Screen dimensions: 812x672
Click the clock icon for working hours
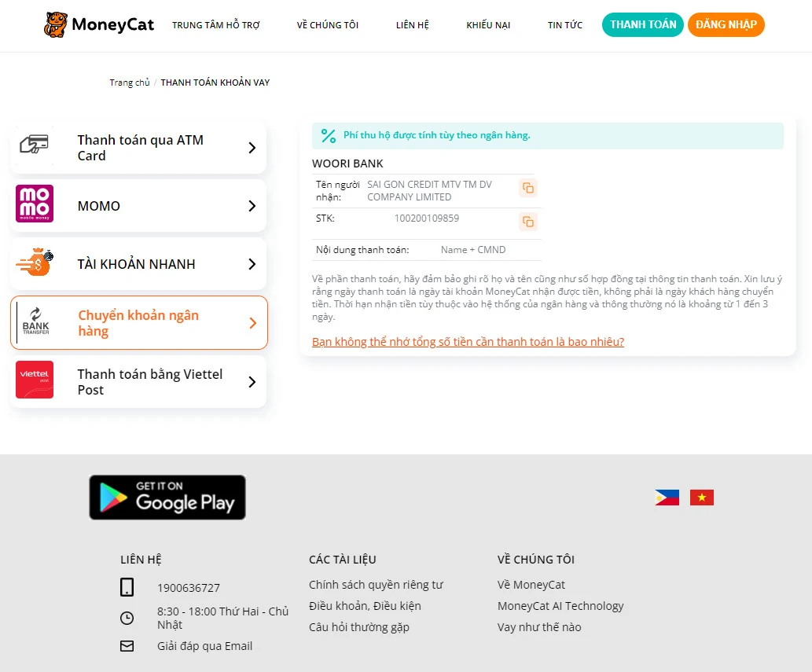pos(127,618)
